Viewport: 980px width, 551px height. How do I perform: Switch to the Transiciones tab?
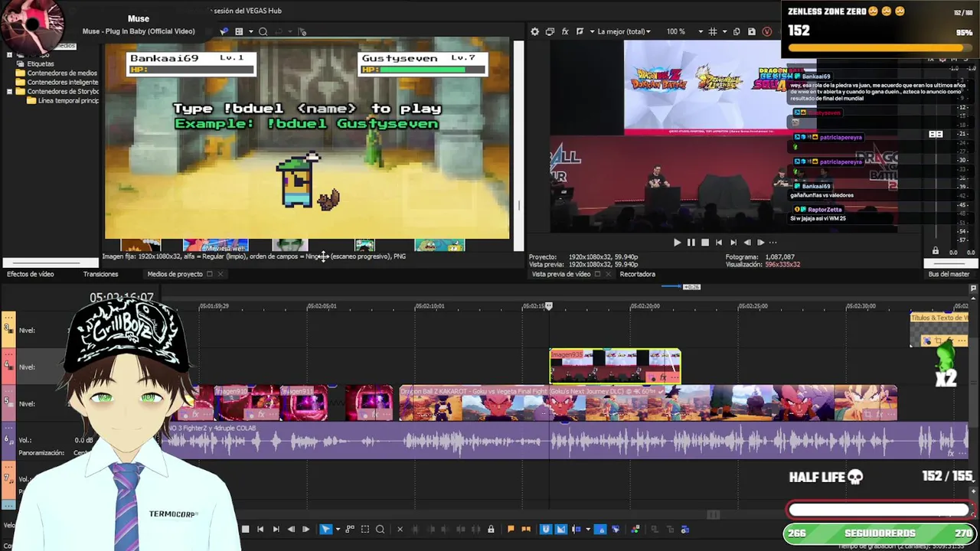click(100, 274)
